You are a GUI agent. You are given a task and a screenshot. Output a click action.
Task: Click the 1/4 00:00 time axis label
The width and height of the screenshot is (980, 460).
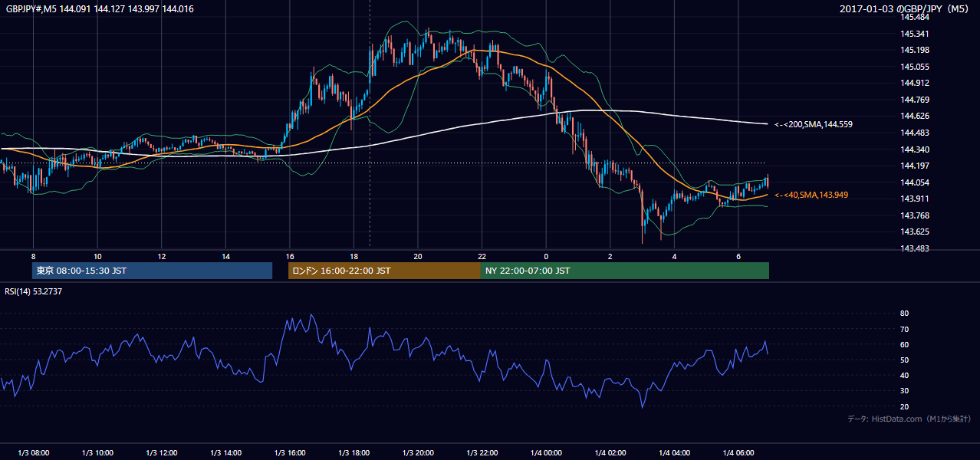coord(546,453)
